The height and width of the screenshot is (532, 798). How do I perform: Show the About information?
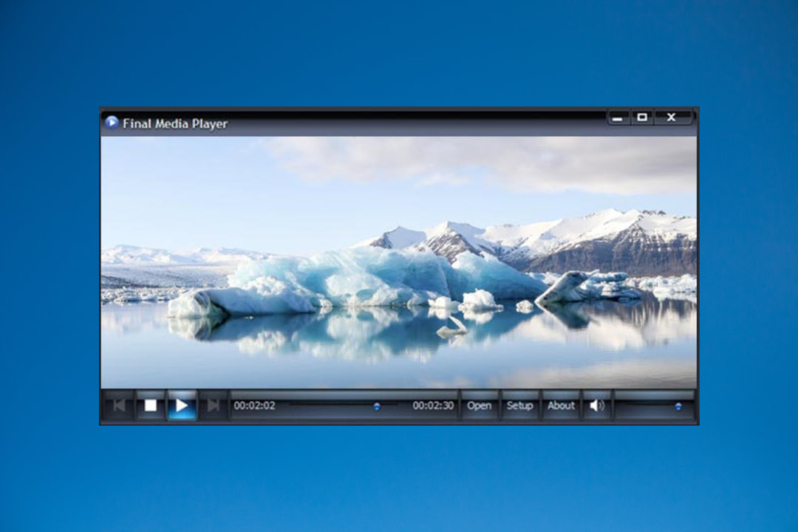pos(561,406)
